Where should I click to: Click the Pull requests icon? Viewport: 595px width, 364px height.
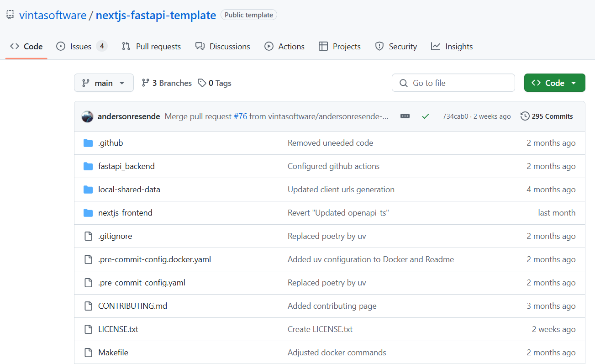click(126, 47)
